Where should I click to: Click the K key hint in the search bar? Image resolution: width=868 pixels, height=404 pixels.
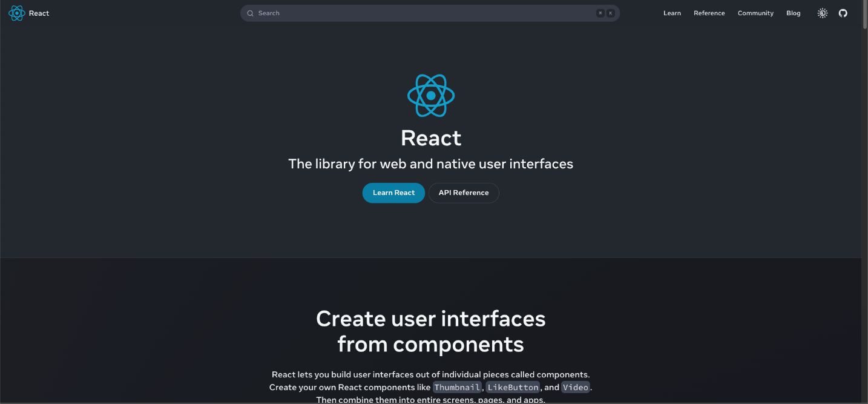(x=611, y=13)
